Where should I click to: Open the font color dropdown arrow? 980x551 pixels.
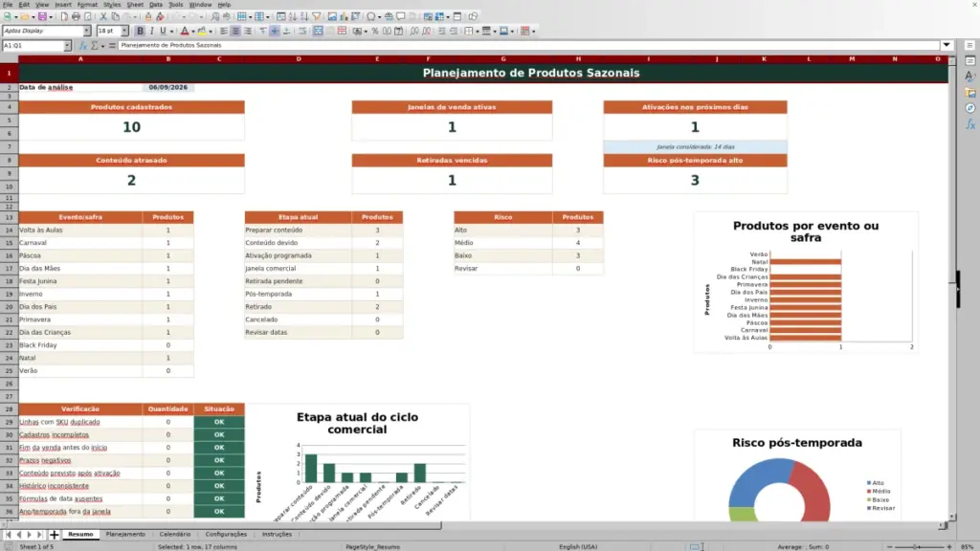[x=192, y=32]
